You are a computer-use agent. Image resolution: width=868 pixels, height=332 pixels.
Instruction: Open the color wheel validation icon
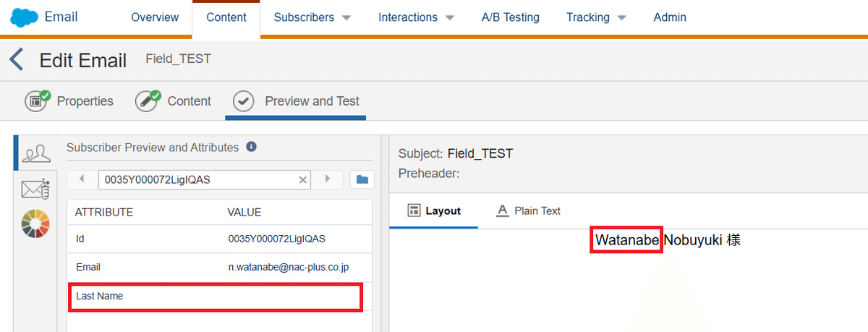click(35, 225)
